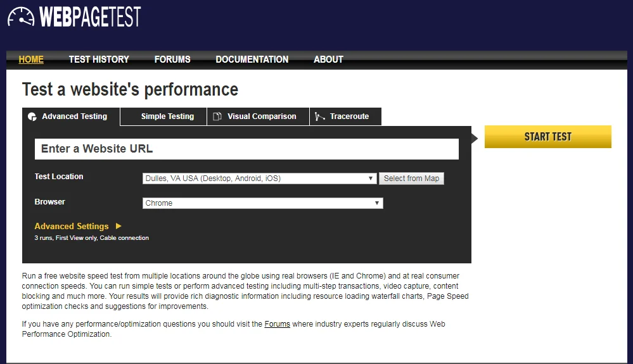
Task: Expand the Advanced Settings section label
Action: point(72,226)
